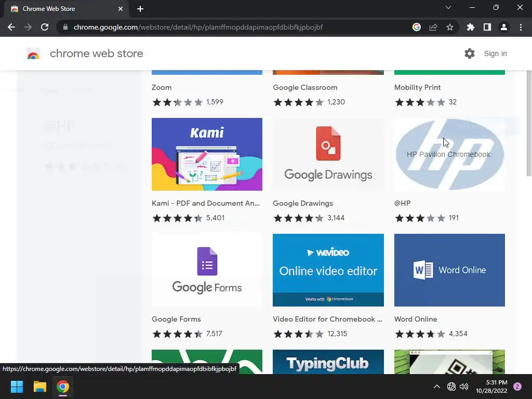Click Google Drawings' star rating
Viewport: 532px width, 399px height.
point(299,218)
